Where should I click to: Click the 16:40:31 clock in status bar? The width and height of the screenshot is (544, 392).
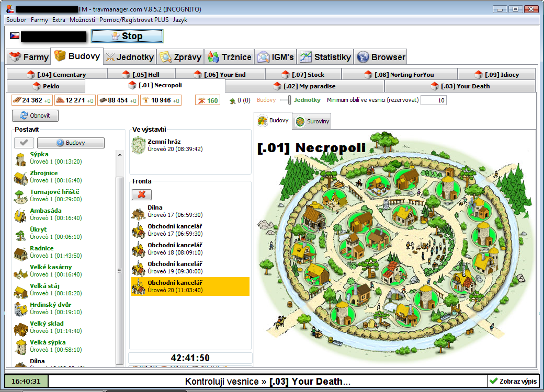(x=26, y=381)
